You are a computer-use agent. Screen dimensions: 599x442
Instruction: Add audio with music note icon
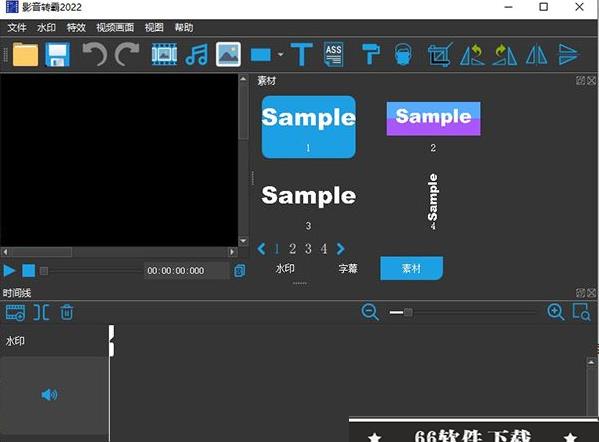click(196, 55)
